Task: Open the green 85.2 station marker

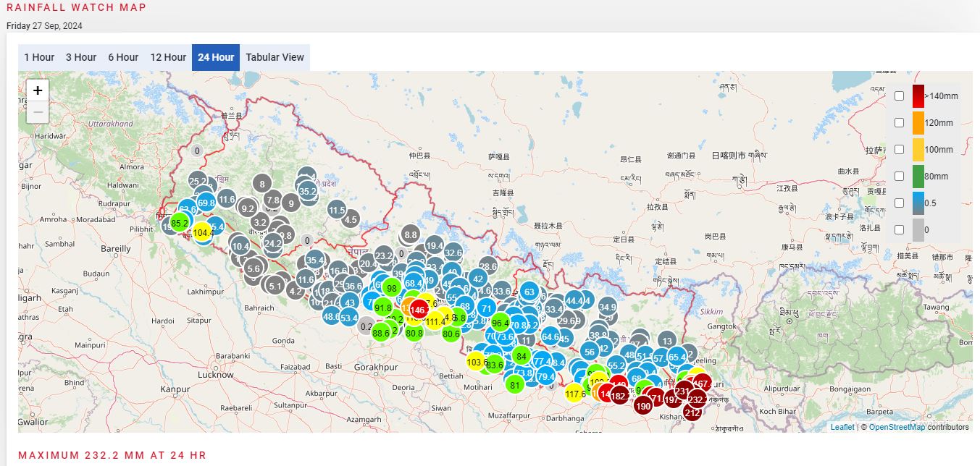Action: click(x=180, y=223)
